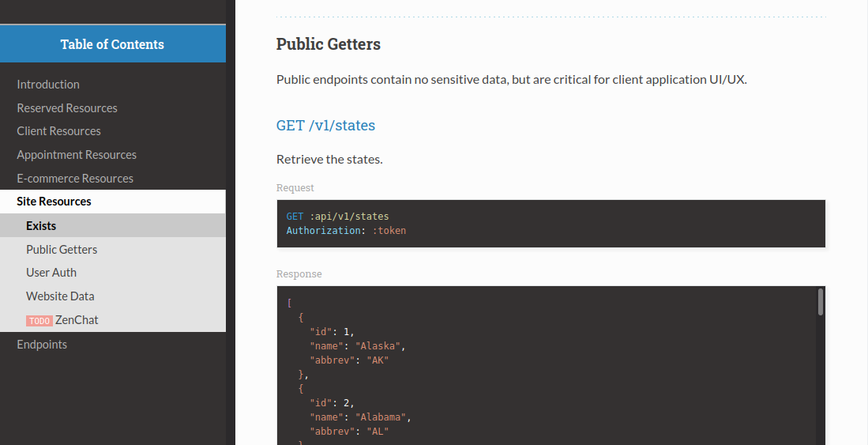This screenshot has height=445, width=868.
Task: Click the red TODO badge
Action: pyautogui.click(x=39, y=321)
